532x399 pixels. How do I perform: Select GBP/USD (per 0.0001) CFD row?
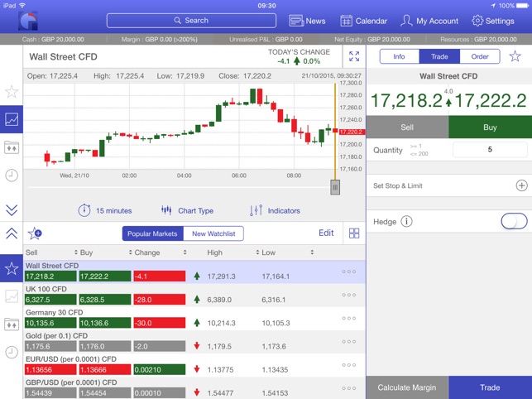click(194, 388)
